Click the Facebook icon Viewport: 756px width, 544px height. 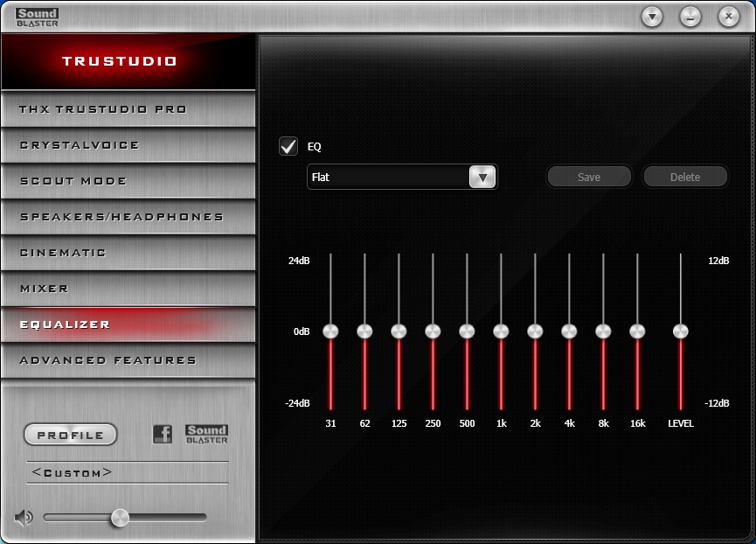click(x=163, y=434)
